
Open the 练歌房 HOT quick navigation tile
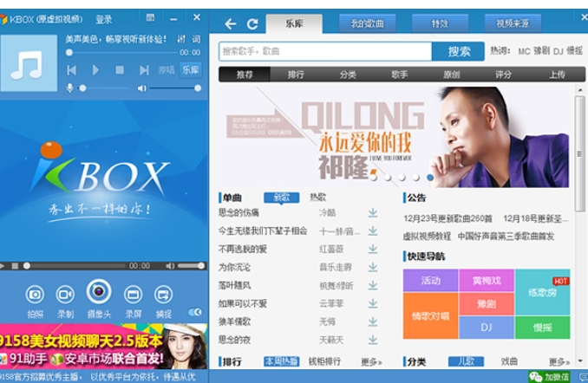click(543, 292)
